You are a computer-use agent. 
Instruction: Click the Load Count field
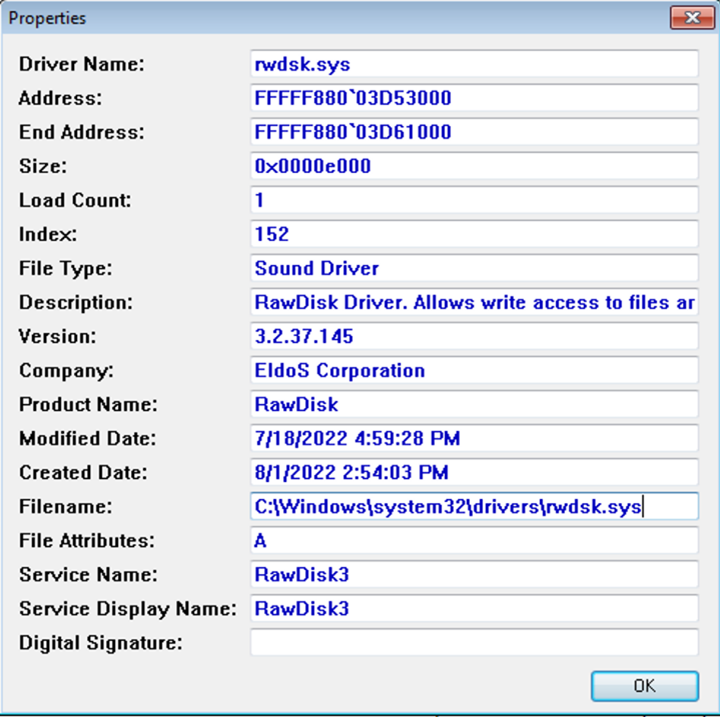[474, 200]
